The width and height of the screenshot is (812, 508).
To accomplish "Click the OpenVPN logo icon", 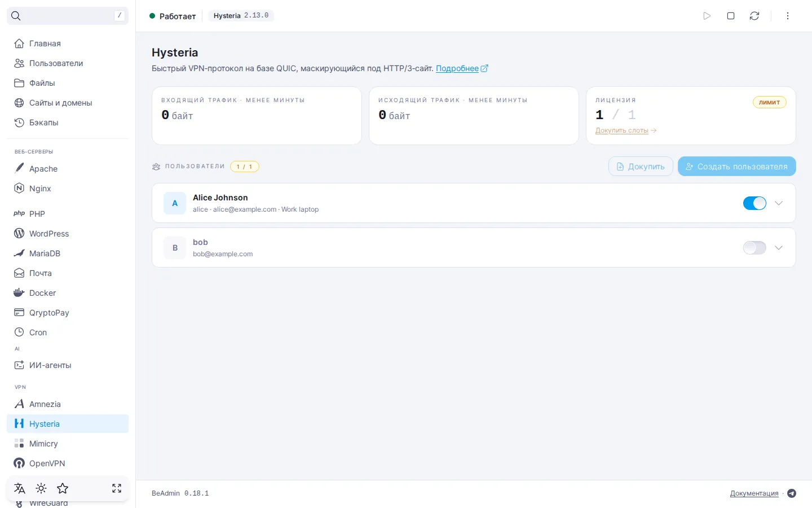I will pos(19,463).
